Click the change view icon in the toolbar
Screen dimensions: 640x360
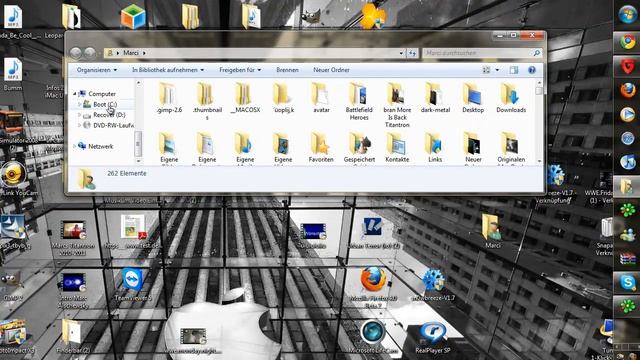tap(486, 70)
